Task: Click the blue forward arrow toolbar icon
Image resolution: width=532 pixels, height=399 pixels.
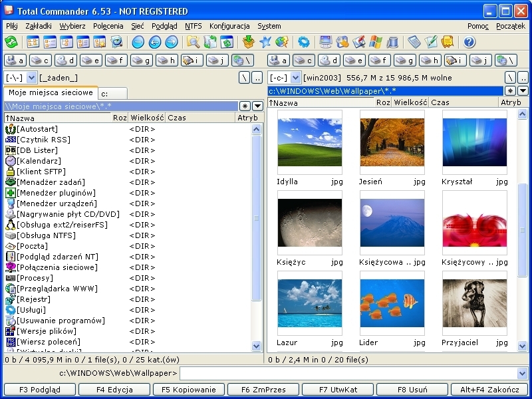Action: coord(171,42)
